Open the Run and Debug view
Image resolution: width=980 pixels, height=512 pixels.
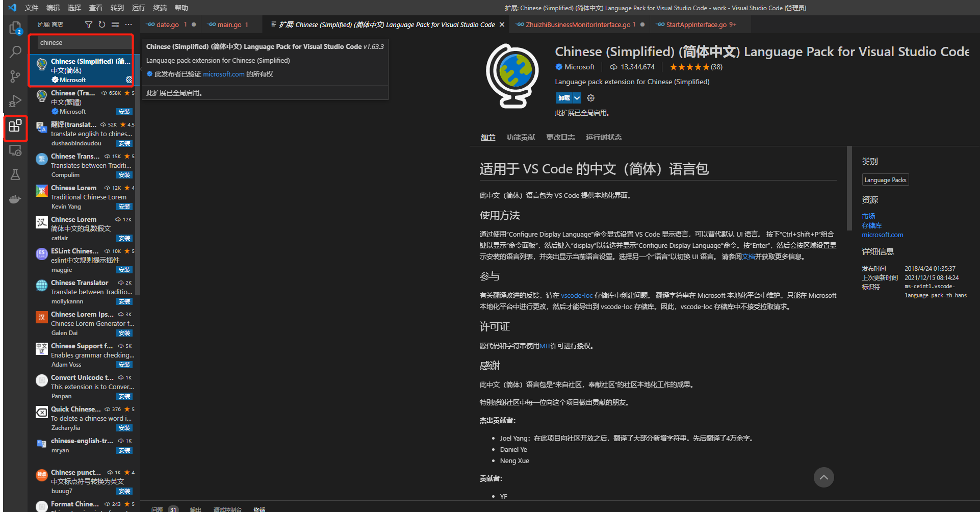tap(15, 101)
